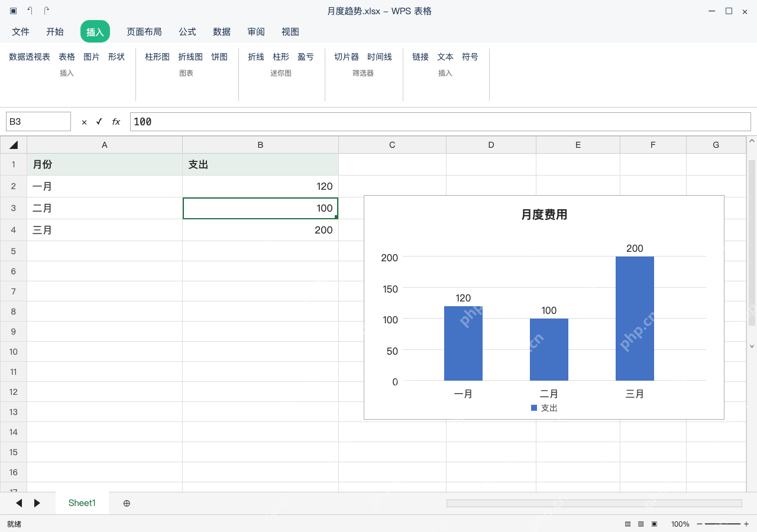Click the name box showing B3

38,122
